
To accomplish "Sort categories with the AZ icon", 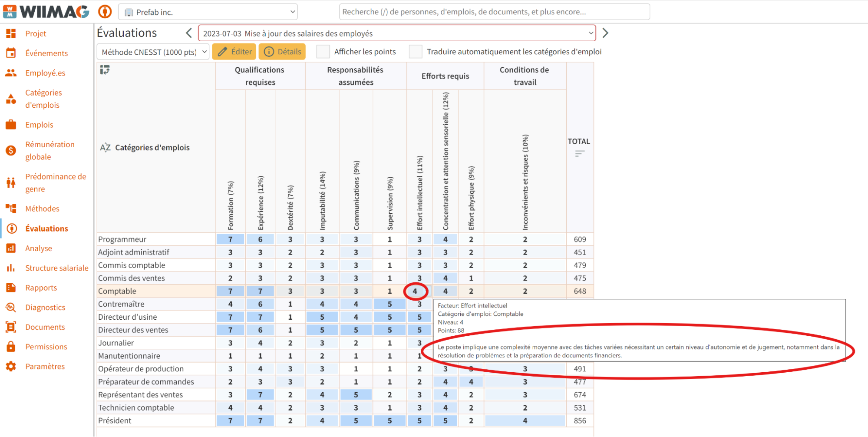I will [x=105, y=147].
